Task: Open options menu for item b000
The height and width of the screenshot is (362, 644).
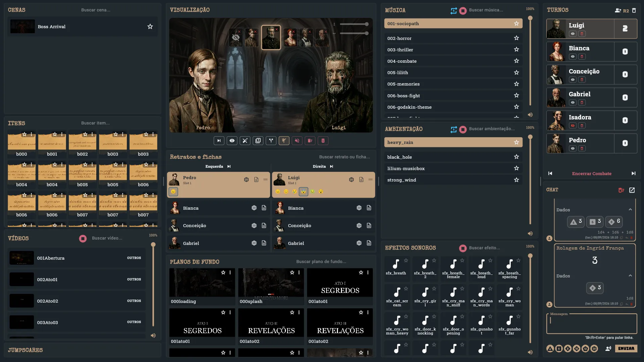Action: (31, 134)
